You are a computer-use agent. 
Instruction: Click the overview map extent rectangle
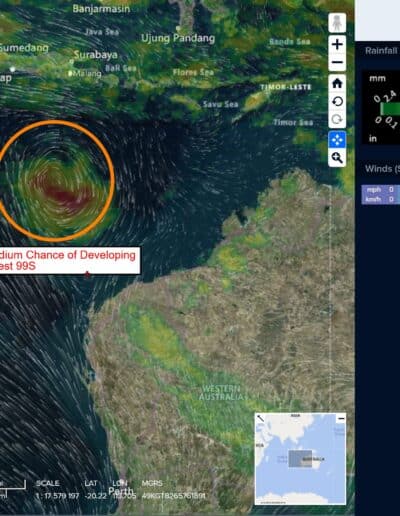click(300, 458)
